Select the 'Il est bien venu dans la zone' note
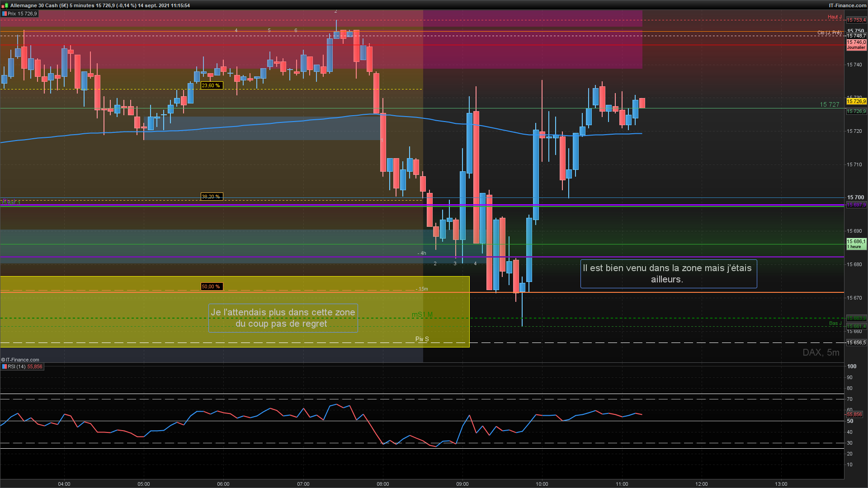Viewport: 868px width, 488px height. (x=668, y=273)
